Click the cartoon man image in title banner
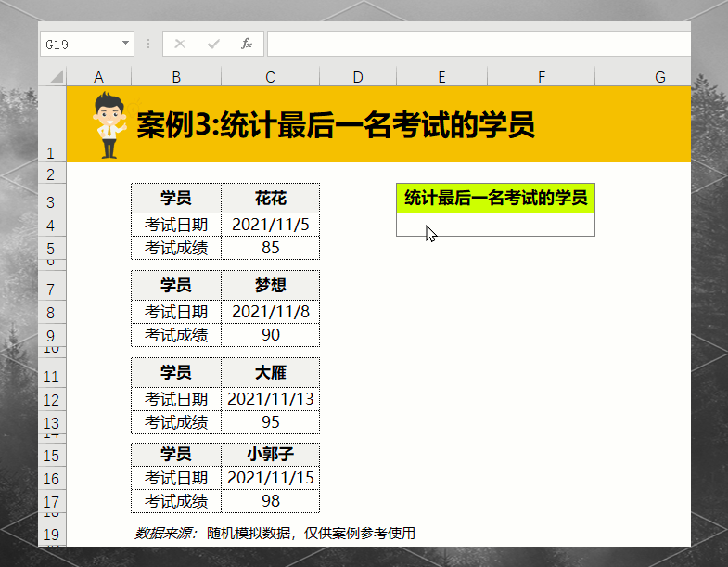The image size is (728, 567). click(109, 125)
